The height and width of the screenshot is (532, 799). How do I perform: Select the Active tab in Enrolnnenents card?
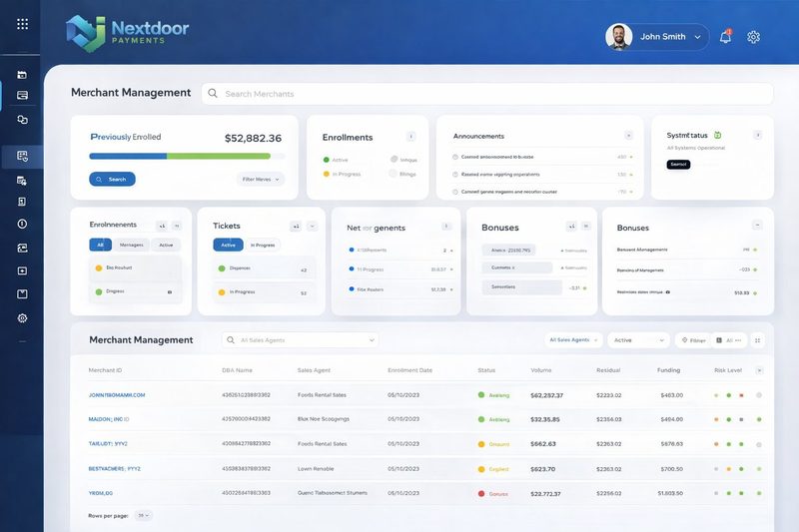pyautogui.click(x=166, y=245)
